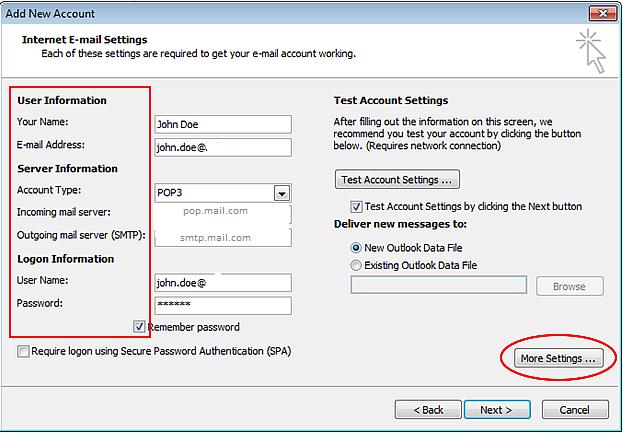Click the Outgoing mail server (SMTP) field
The height and width of the screenshot is (433, 623).
pyautogui.click(x=222, y=238)
